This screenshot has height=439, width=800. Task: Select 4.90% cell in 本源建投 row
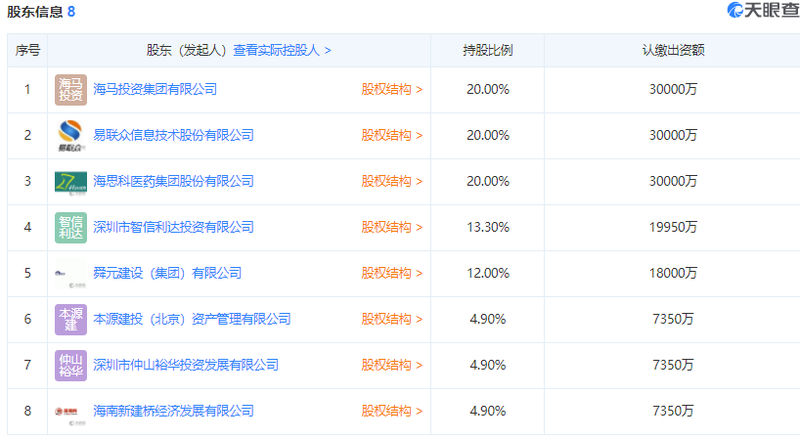click(x=488, y=319)
